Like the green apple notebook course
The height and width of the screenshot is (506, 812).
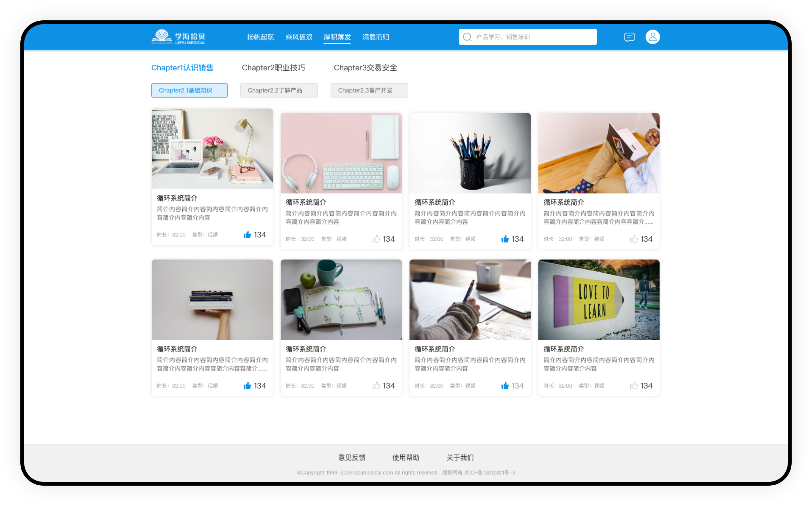(x=376, y=385)
